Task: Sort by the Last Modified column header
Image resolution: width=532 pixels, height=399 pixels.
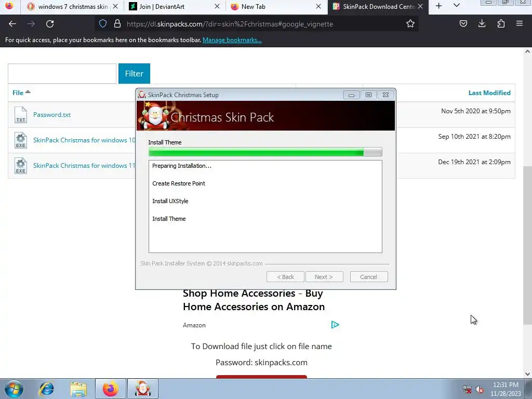Action: (x=489, y=92)
